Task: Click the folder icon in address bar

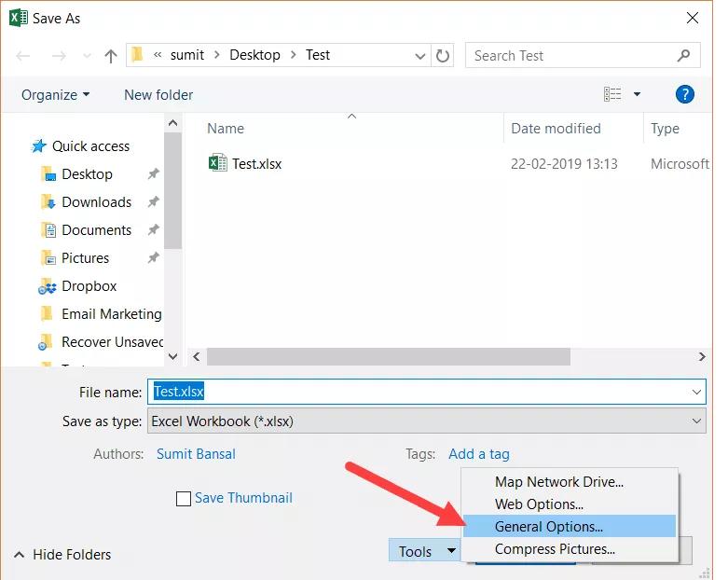Action: click(x=137, y=55)
